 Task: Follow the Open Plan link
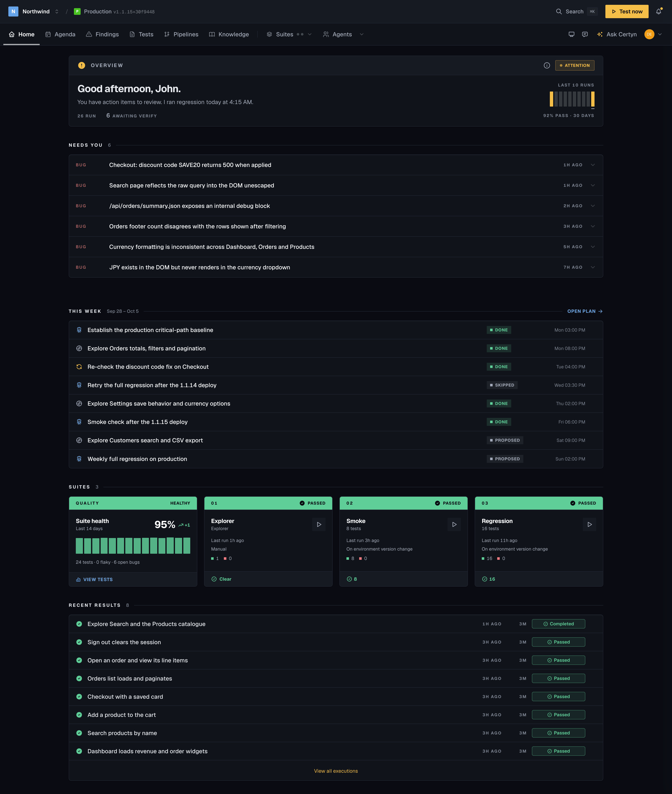pos(585,311)
